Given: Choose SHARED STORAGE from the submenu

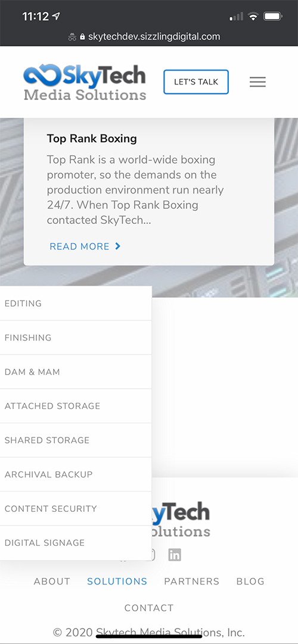Looking at the screenshot, I should pos(76,440).
